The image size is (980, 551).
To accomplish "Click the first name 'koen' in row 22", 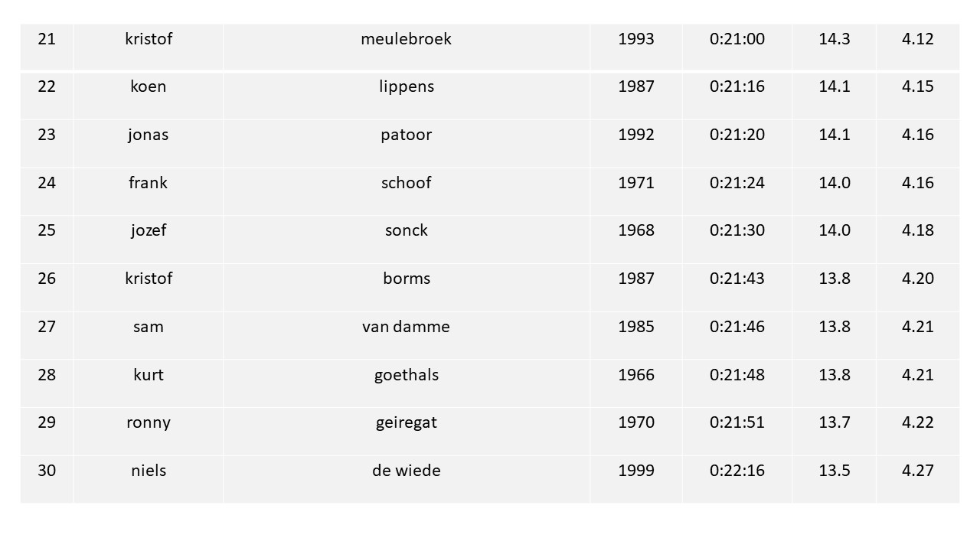I will coord(149,86).
